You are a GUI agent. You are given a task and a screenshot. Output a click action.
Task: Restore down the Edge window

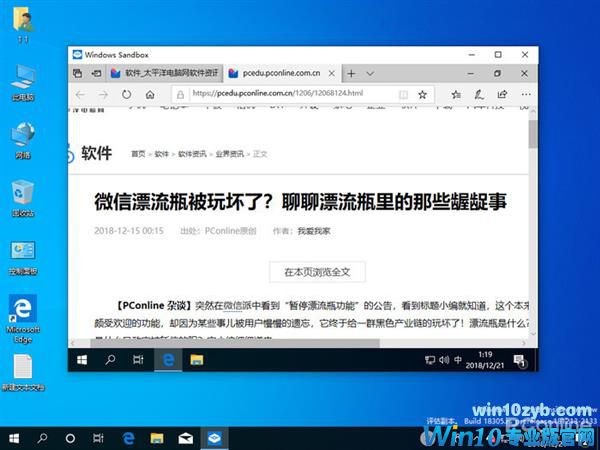click(497, 73)
